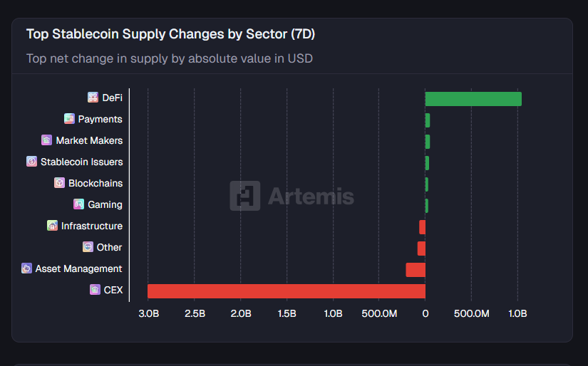
Task: Click the Payments sector icon
Action: point(69,119)
